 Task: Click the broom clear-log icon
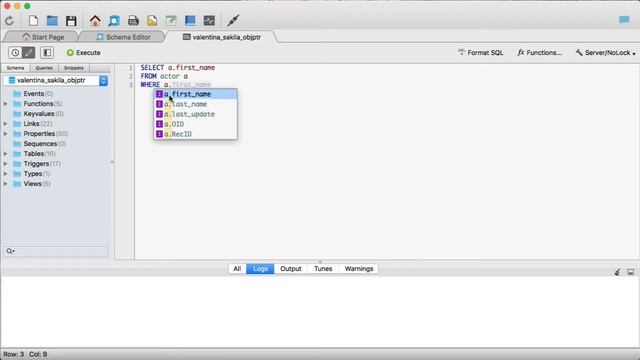click(x=617, y=272)
